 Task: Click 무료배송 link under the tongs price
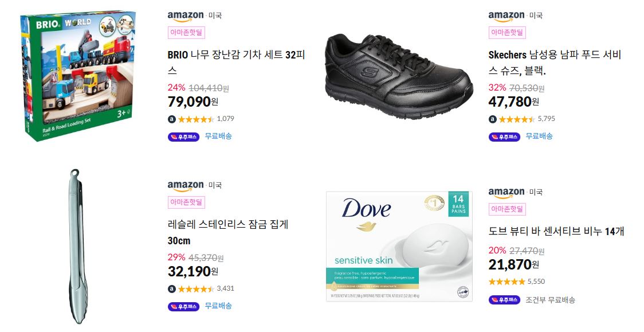pyautogui.click(x=218, y=306)
